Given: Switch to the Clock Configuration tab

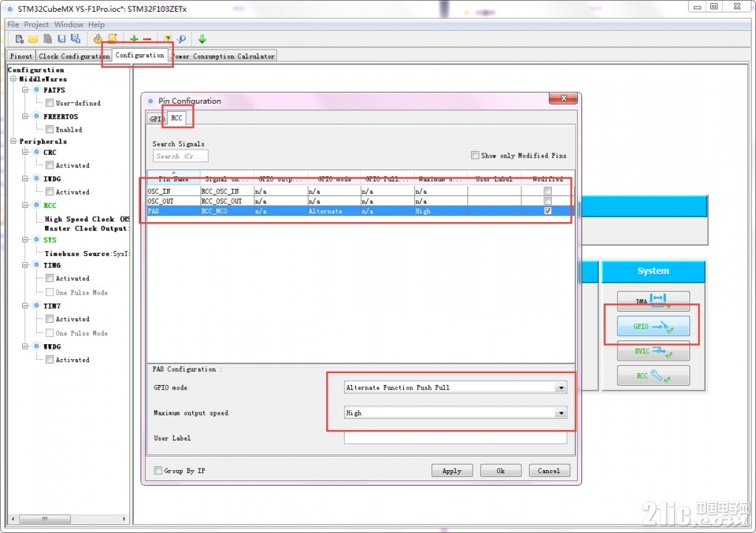Looking at the screenshot, I should click(74, 56).
